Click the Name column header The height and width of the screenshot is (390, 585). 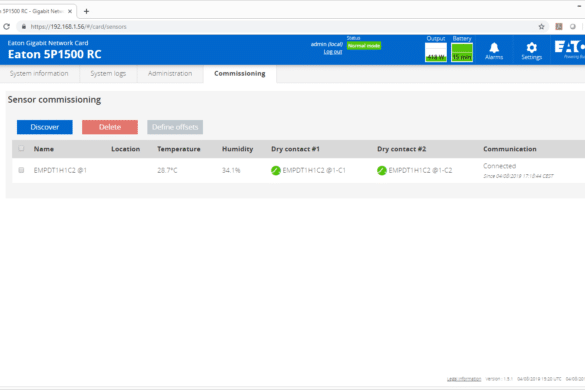coord(44,149)
